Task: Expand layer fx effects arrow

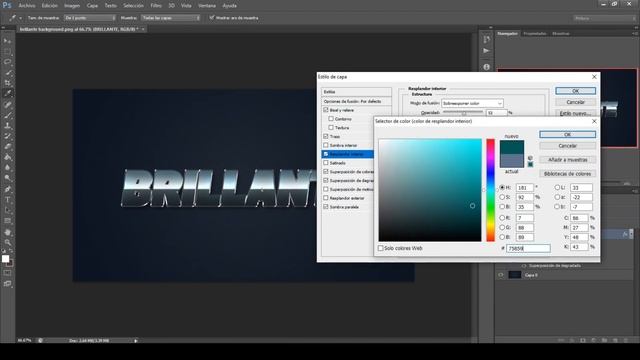Action: pos(631,234)
